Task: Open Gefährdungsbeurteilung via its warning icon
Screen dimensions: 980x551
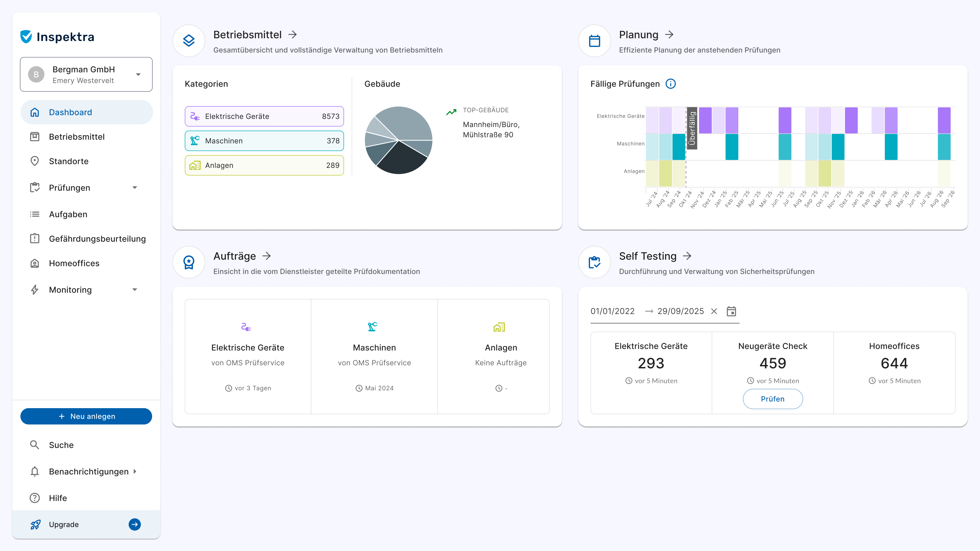Action: click(x=35, y=239)
